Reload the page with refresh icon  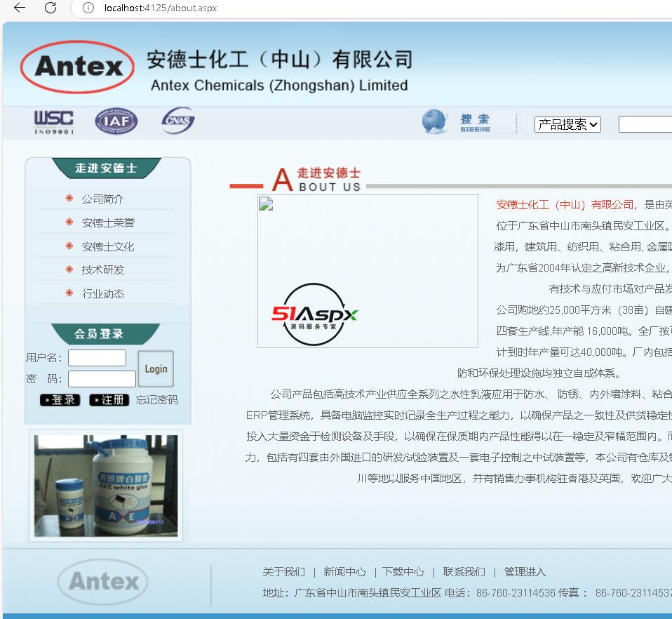(x=51, y=8)
